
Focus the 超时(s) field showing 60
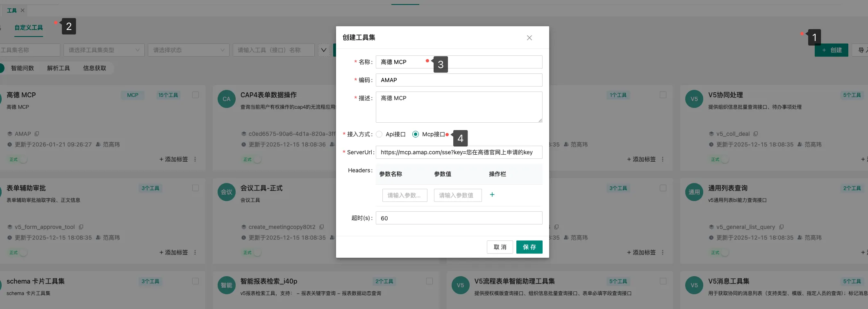[x=459, y=218]
